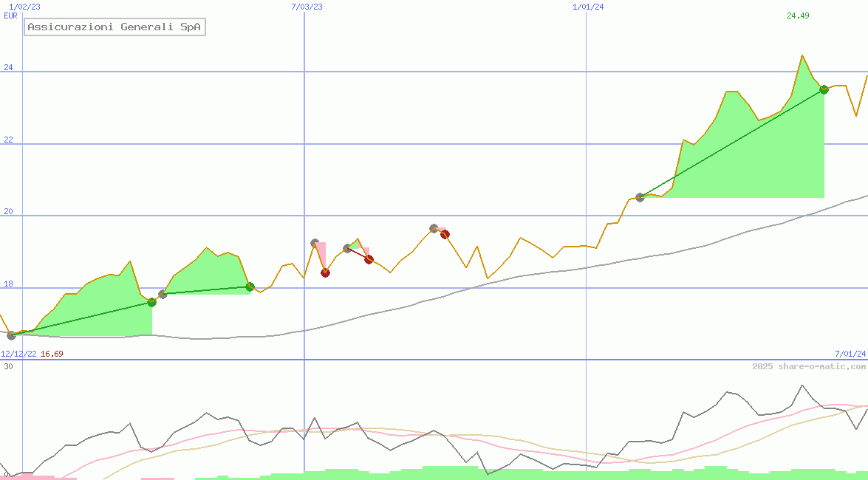Click the gray entry dot near 20.5
The height and width of the screenshot is (480, 868).
pyautogui.click(x=640, y=197)
